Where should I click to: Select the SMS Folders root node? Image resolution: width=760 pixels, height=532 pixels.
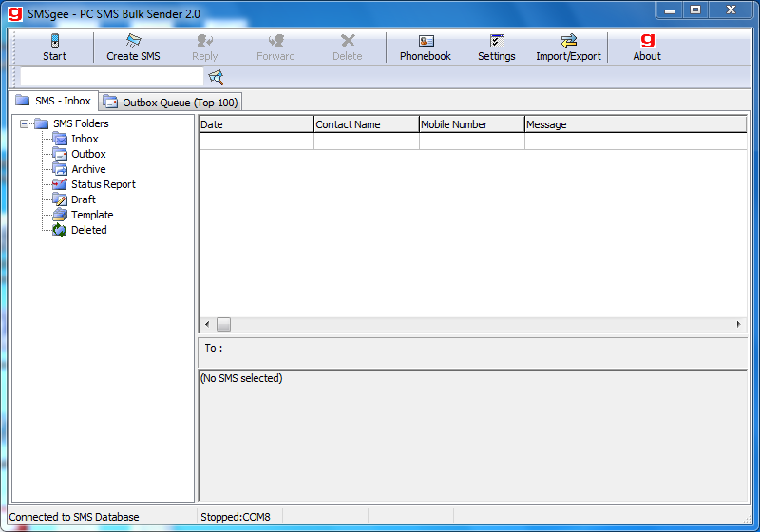click(81, 123)
